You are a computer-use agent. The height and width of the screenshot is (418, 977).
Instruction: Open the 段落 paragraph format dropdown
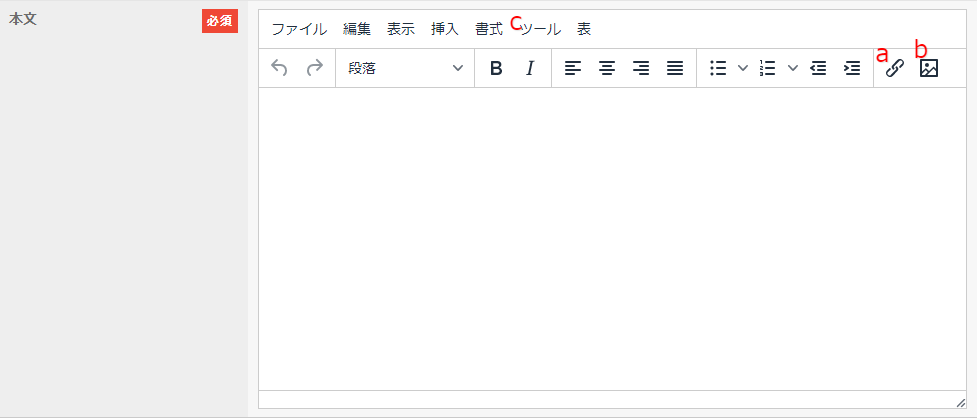405,68
